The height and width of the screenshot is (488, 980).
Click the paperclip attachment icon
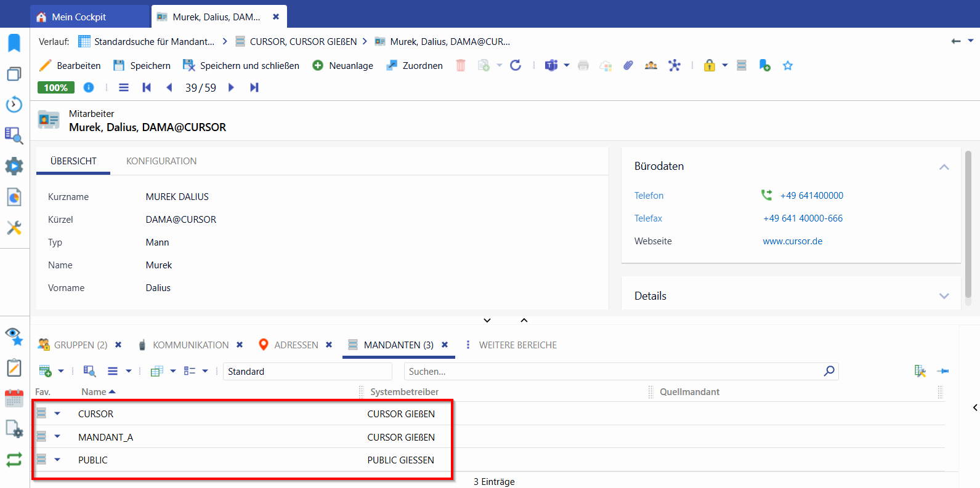click(x=628, y=65)
